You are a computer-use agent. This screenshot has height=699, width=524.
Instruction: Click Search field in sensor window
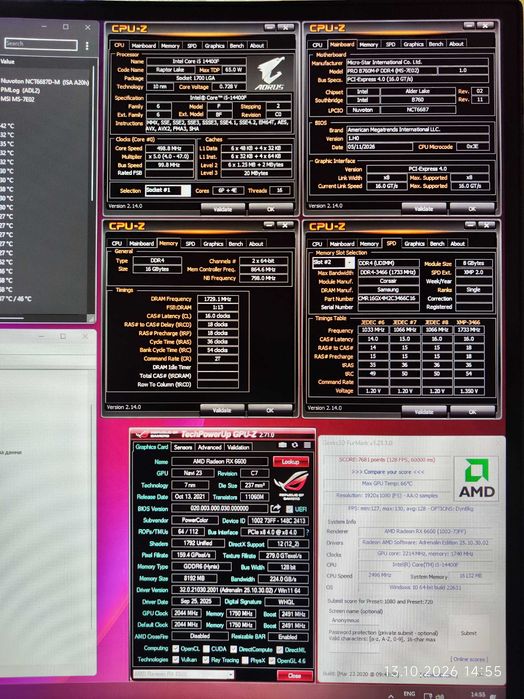pos(41,44)
